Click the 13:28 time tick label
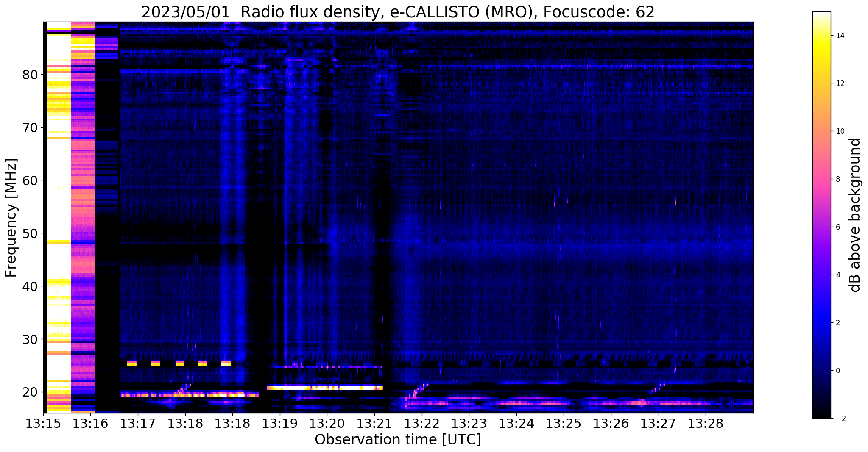Viewport: 868px width, 452px height. point(706,424)
